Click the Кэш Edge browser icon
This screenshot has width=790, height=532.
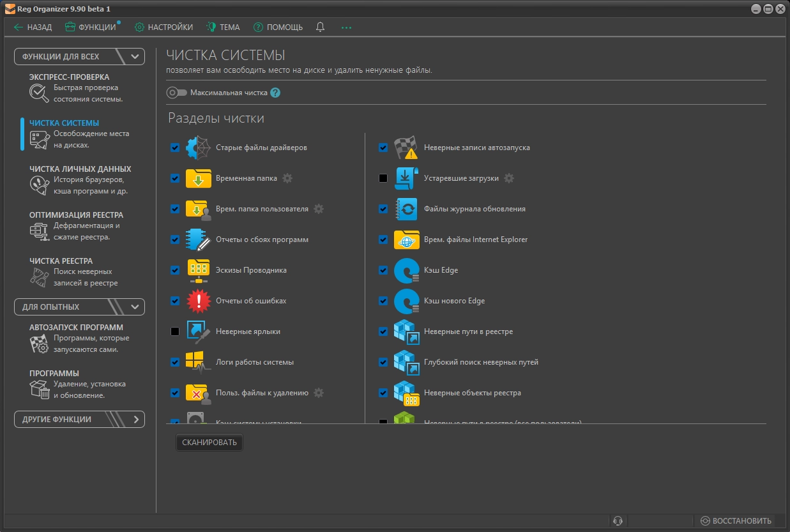pos(406,270)
